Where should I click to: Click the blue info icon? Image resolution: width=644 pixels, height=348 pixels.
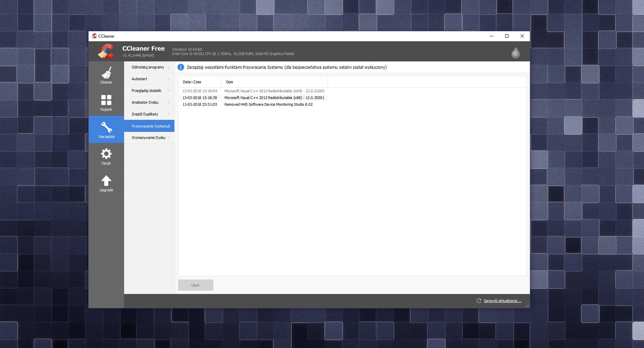(180, 67)
